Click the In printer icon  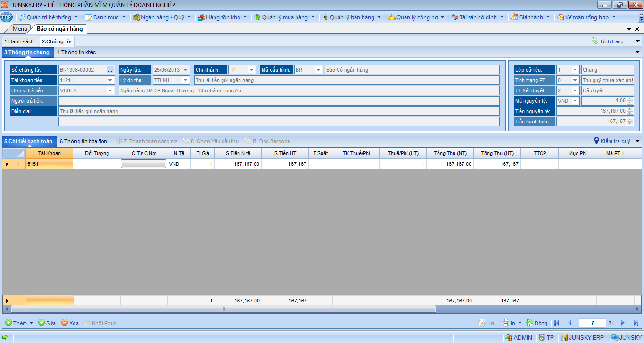click(505, 323)
